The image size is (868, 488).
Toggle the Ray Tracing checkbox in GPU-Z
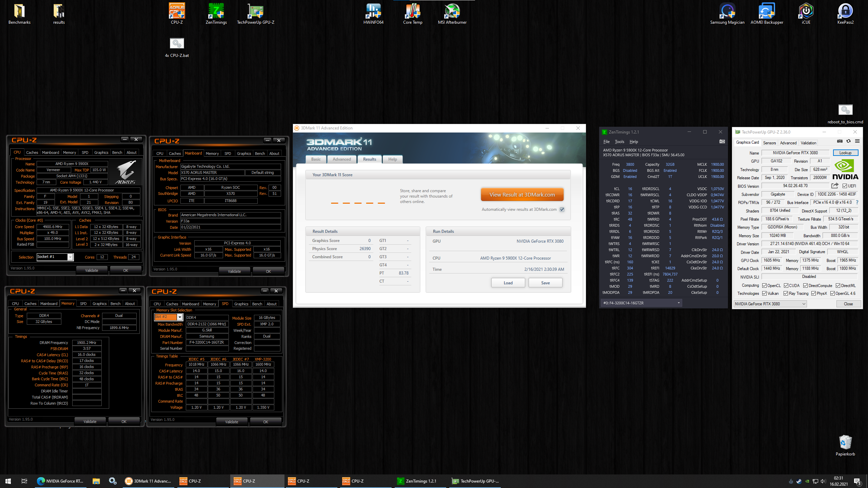(786, 293)
